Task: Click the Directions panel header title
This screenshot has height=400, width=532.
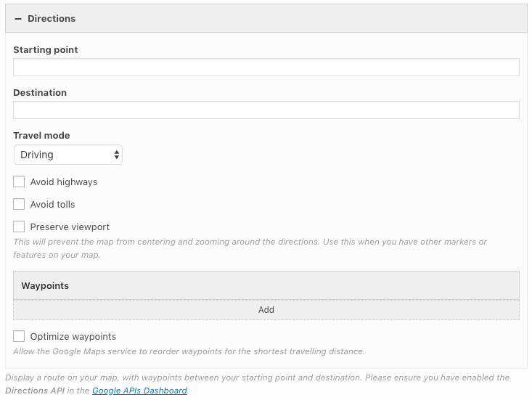Action: coord(52,19)
